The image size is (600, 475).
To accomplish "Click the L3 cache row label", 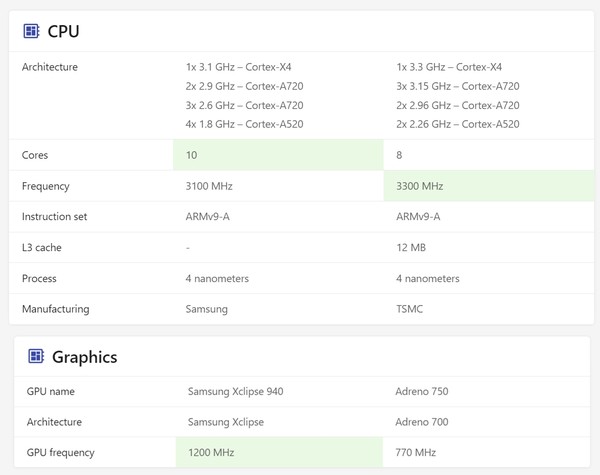I will [42, 247].
